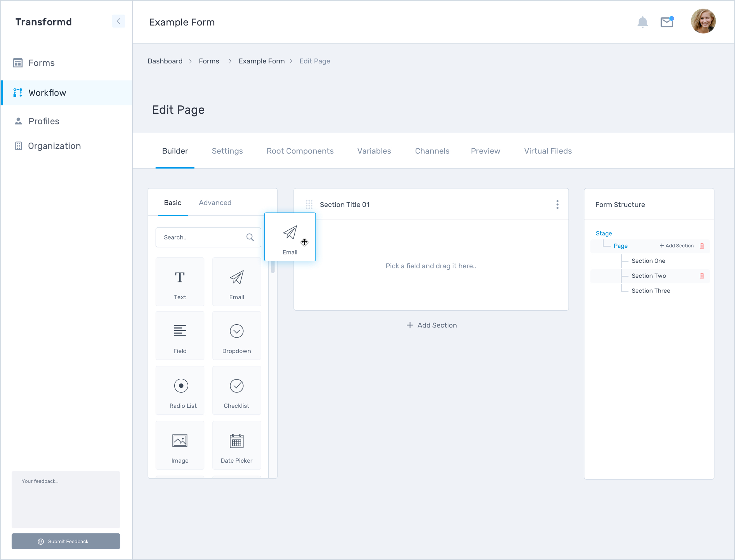Select the Radio List component tile
This screenshot has height=560, width=735.
tap(179, 391)
